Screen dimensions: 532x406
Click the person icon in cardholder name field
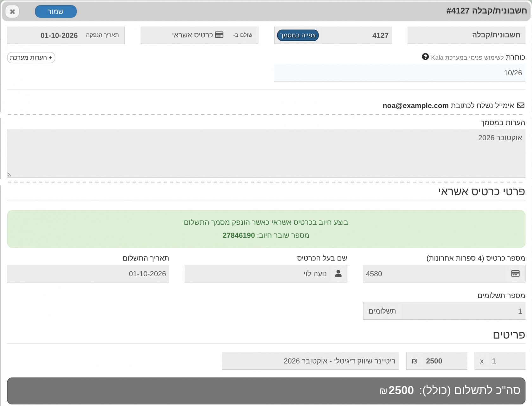[338, 273]
